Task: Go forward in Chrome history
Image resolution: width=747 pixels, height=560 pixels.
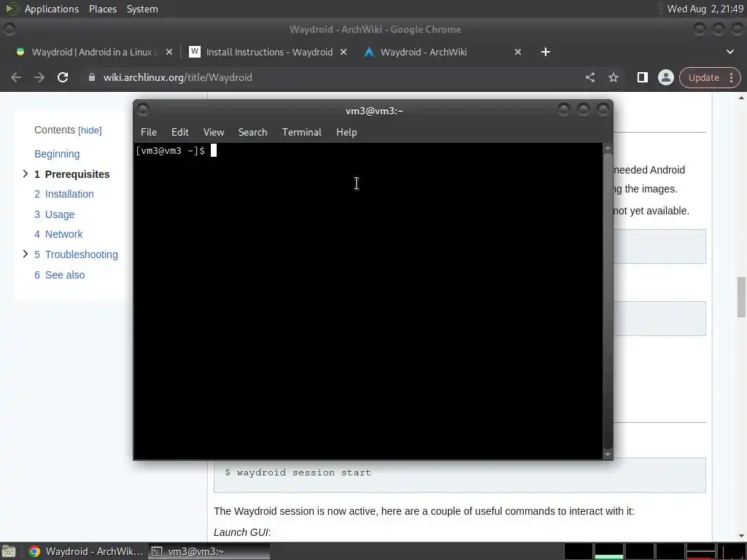Action: tap(39, 77)
